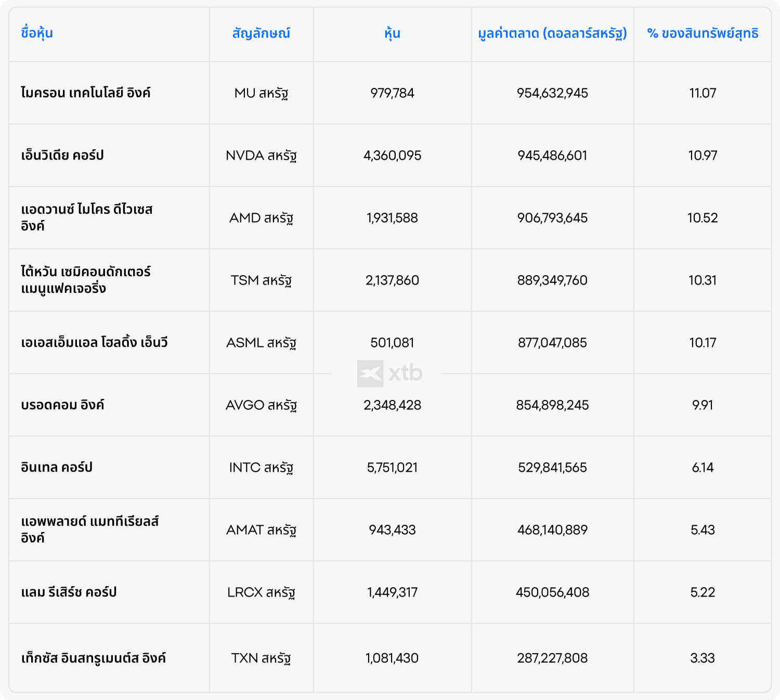Click market value 906,793,645
The height and width of the screenshot is (700, 780).
[552, 218]
